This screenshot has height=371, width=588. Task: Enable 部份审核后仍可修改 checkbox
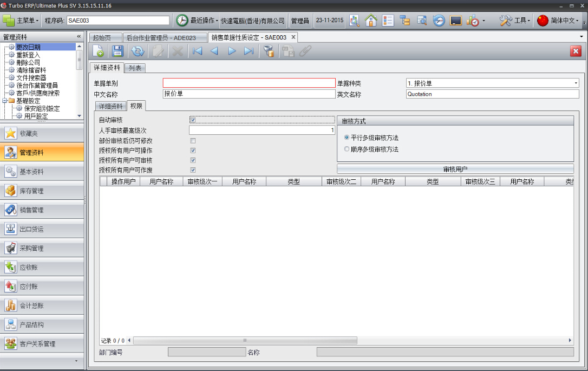point(193,141)
